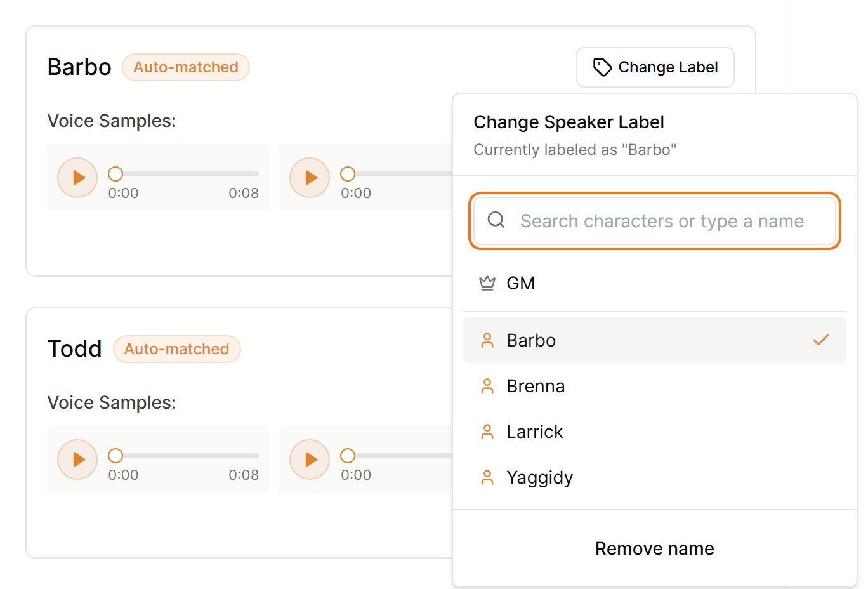This screenshot has height=589, width=868.
Task: Click the Change Speaker Label title
Action: point(569,122)
